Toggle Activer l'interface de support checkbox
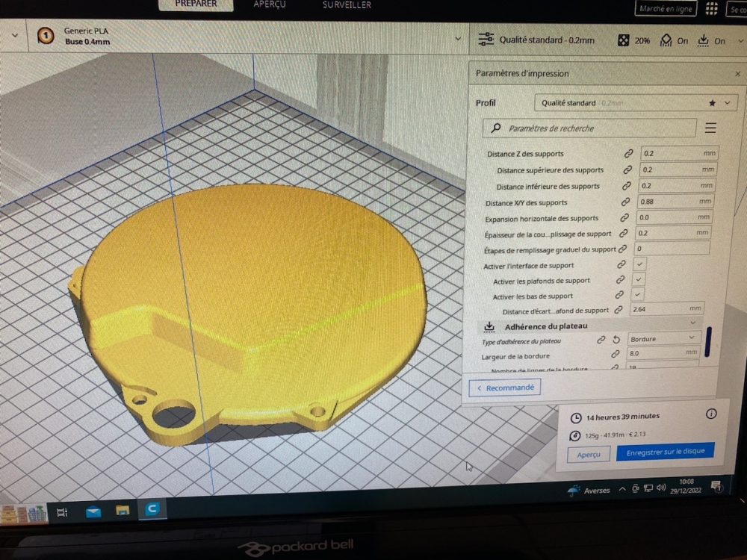Image resolution: width=747 pixels, height=560 pixels. point(640,264)
